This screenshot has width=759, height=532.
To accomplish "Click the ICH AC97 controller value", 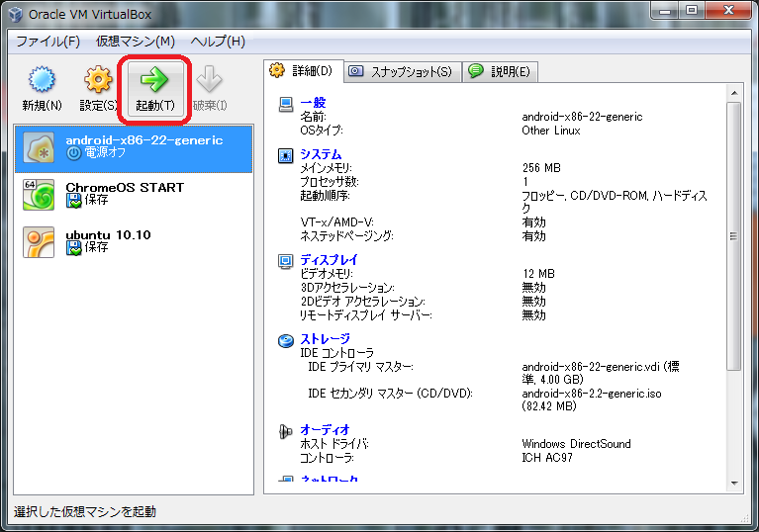I will pos(547,458).
